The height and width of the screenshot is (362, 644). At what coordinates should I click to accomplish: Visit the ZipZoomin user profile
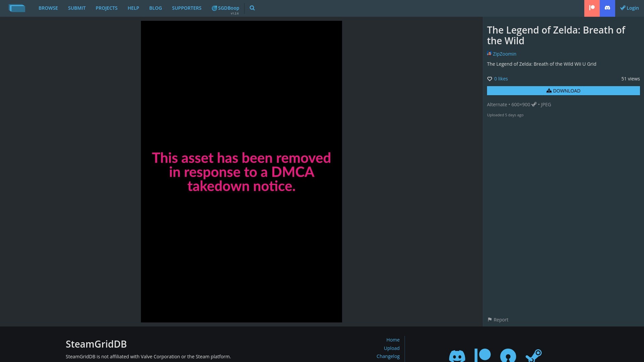click(504, 54)
